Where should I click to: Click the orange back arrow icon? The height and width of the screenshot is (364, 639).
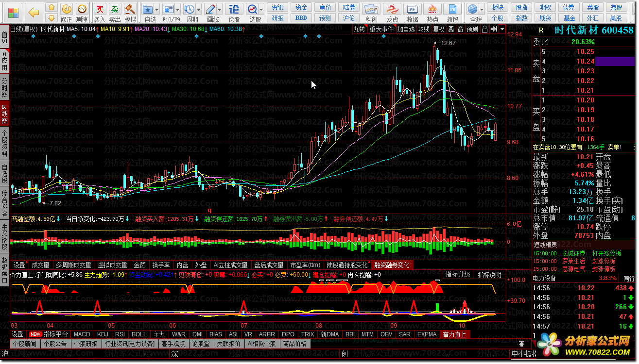click(x=34, y=12)
